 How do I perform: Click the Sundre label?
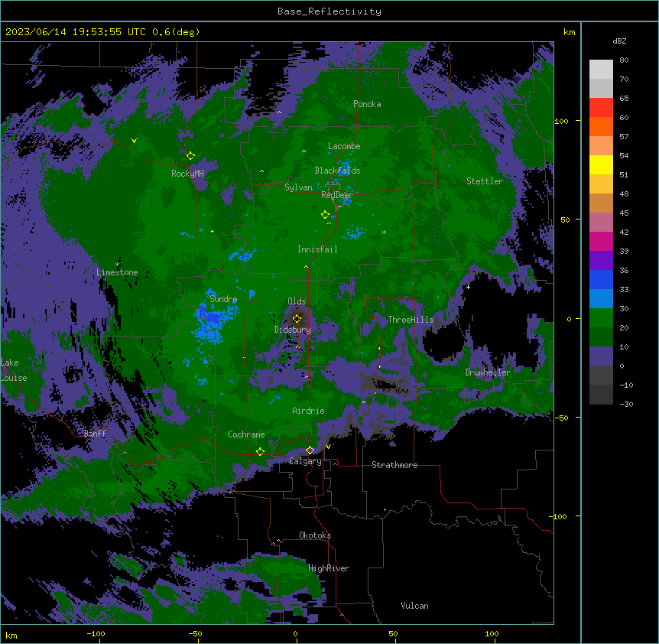click(x=223, y=299)
